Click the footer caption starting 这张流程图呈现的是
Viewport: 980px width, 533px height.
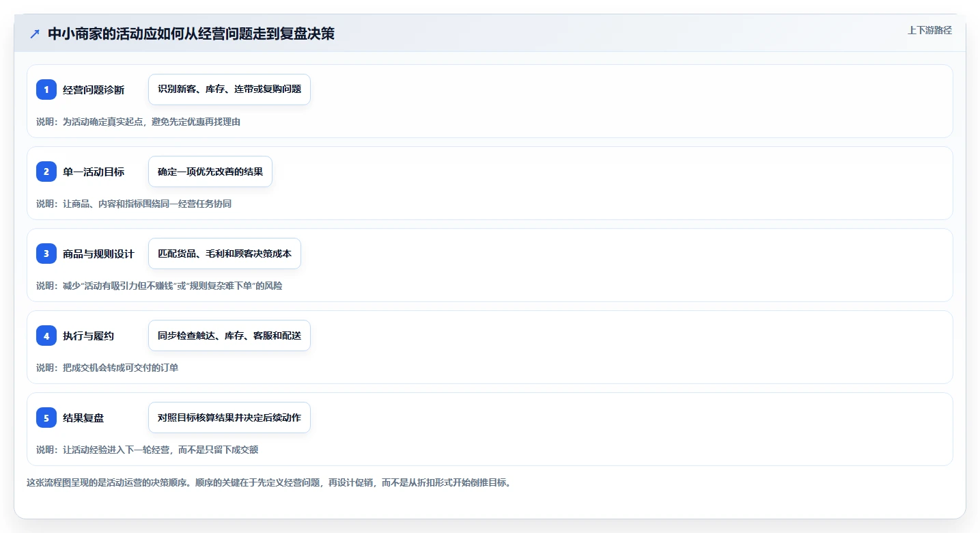point(268,482)
